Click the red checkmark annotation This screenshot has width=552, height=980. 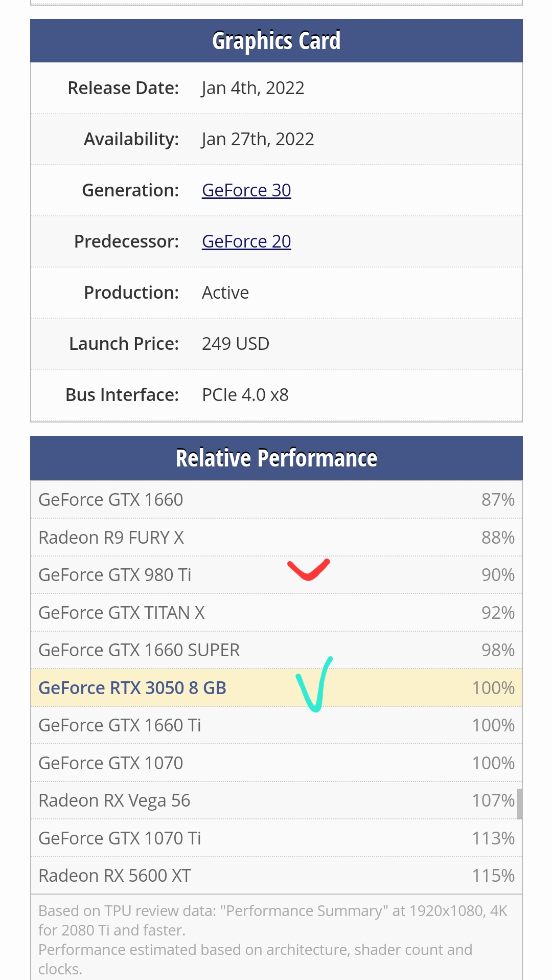(308, 570)
